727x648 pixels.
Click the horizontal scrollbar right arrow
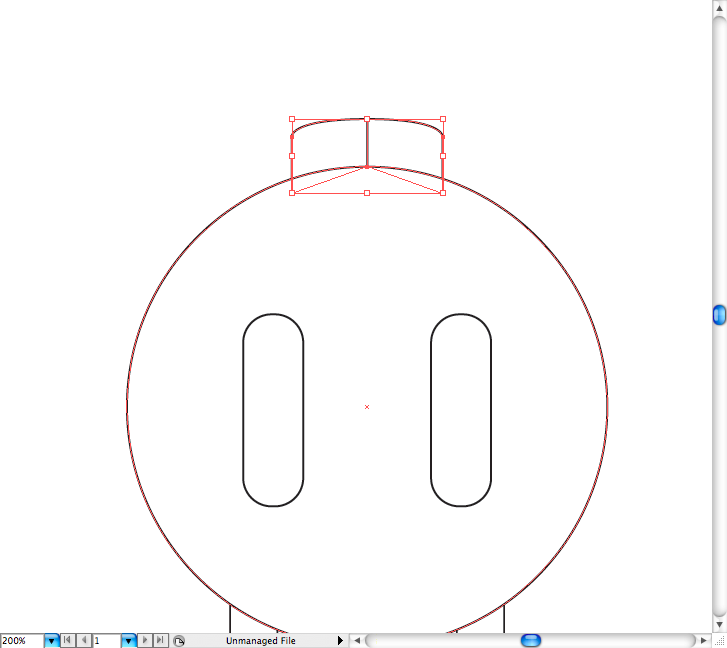point(703,640)
